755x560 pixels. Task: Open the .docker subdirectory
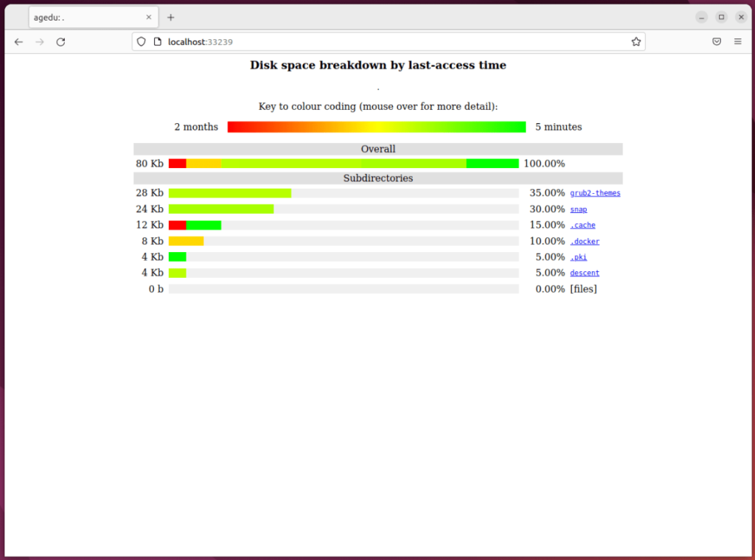click(585, 241)
